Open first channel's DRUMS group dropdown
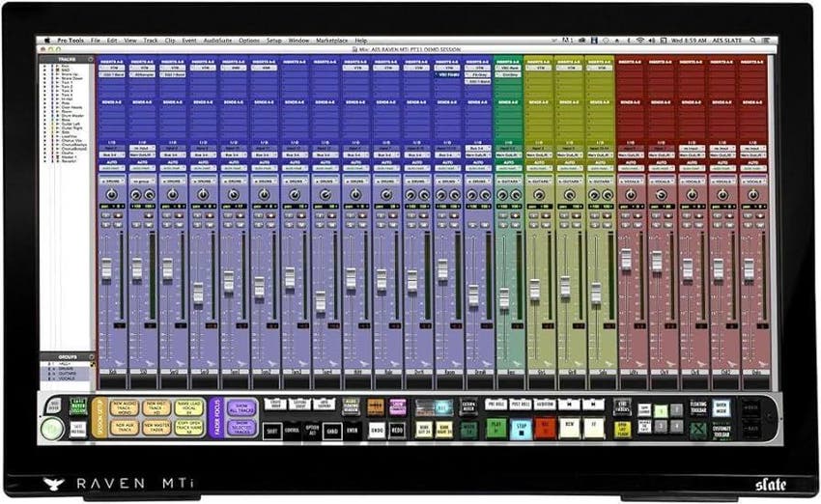 pos(112,181)
